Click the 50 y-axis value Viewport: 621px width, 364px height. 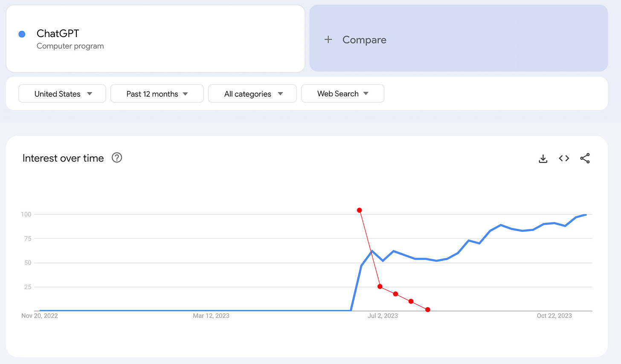click(x=28, y=263)
